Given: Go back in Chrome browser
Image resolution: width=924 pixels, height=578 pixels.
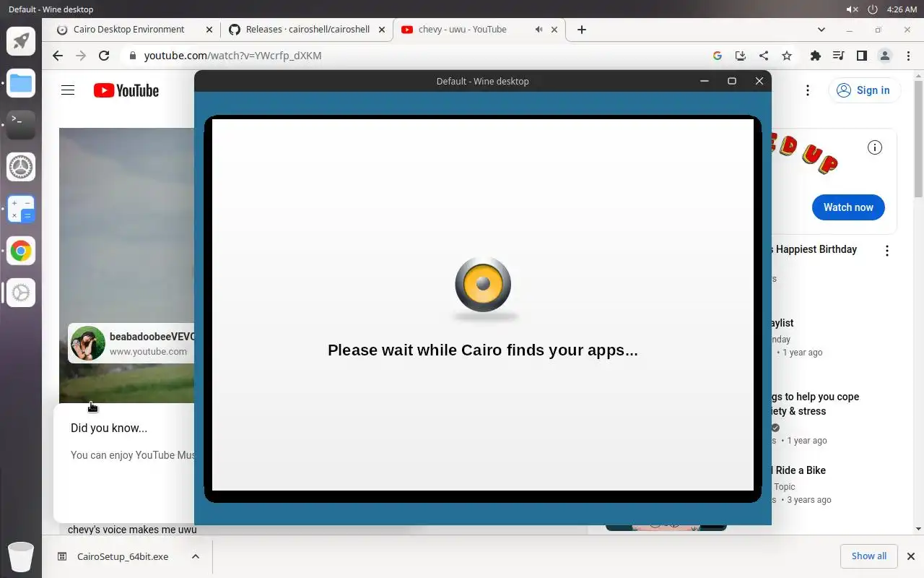Looking at the screenshot, I should click(x=58, y=56).
